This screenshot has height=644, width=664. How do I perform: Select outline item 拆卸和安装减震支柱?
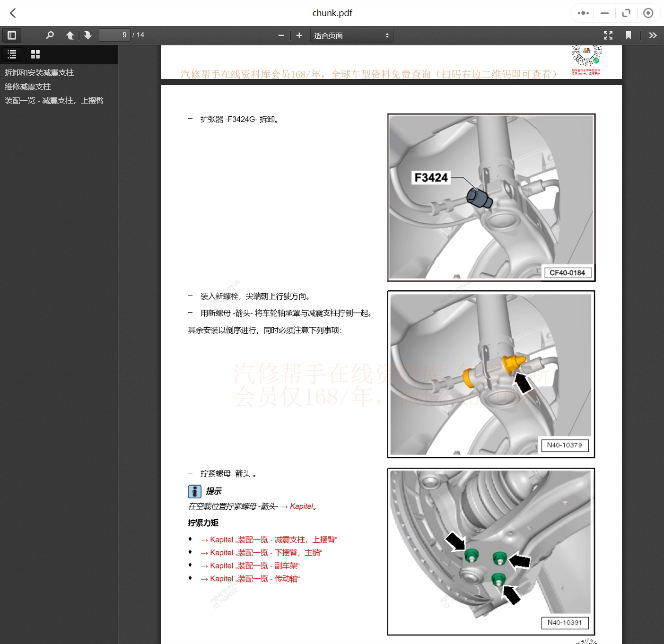(x=39, y=72)
